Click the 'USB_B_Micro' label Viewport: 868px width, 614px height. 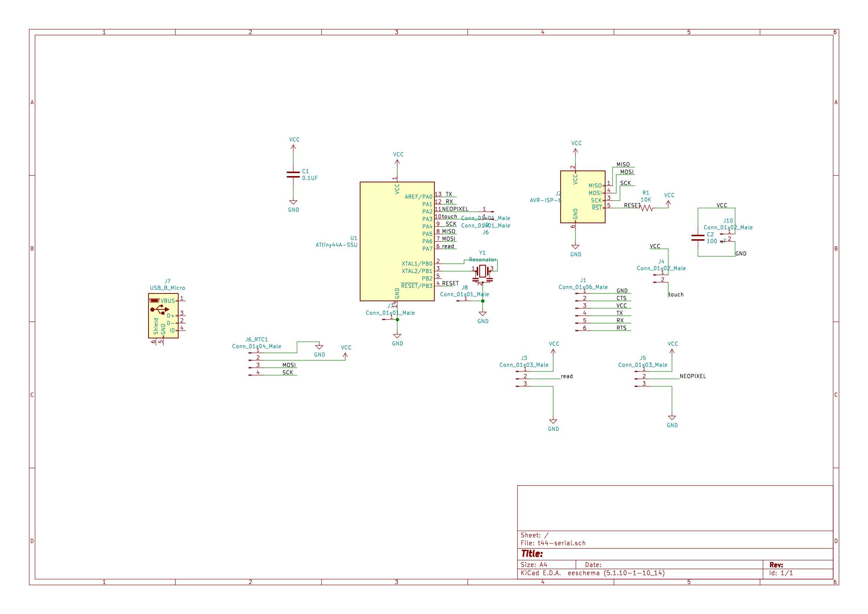(x=167, y=288)
